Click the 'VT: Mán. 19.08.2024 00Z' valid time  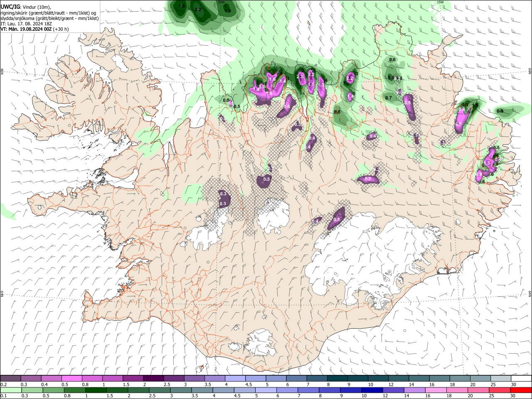[x=26, y=29]
